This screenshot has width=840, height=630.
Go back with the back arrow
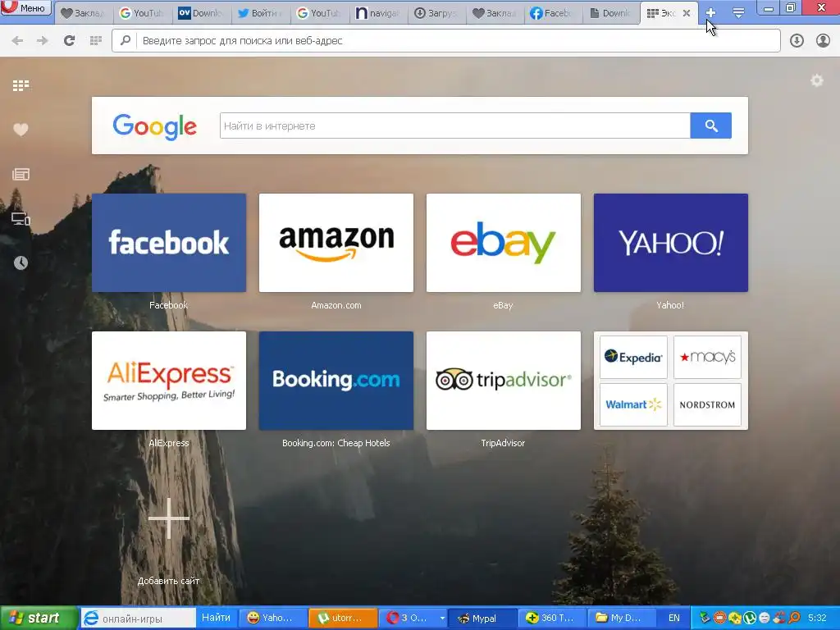coord(17,41)
